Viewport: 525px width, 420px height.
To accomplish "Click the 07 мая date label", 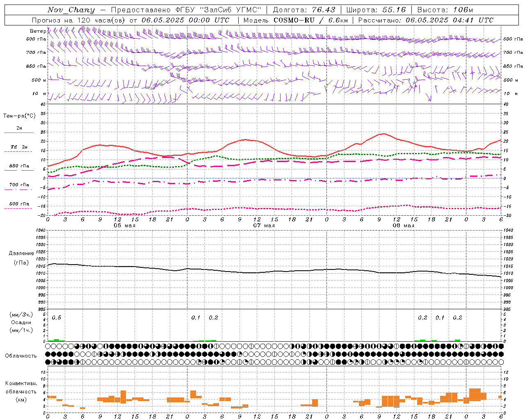I will [x=264, y=225].
